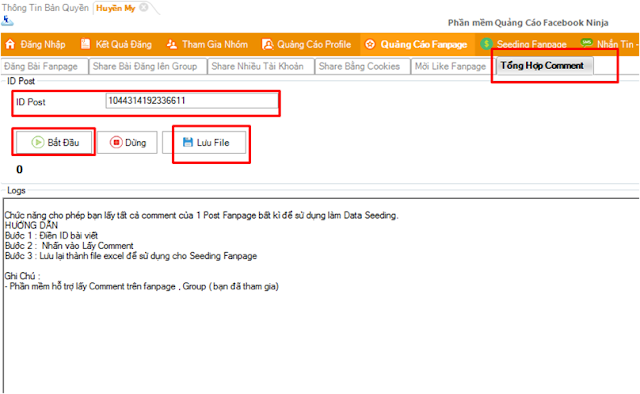Viewport: 640px width, 394px height.
Task: Click the counter value '0' below buttons
Action: 19,169
